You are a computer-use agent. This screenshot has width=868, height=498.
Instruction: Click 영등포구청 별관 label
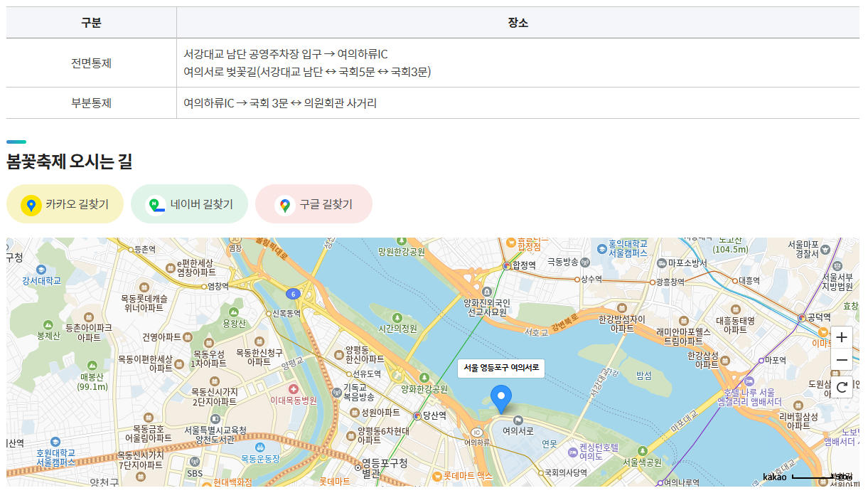(x=384, y=468)
